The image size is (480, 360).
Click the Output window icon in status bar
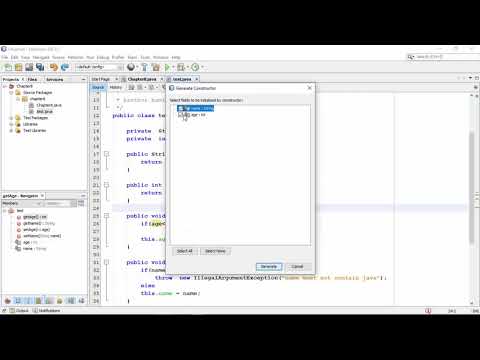(x=12, y=311)
